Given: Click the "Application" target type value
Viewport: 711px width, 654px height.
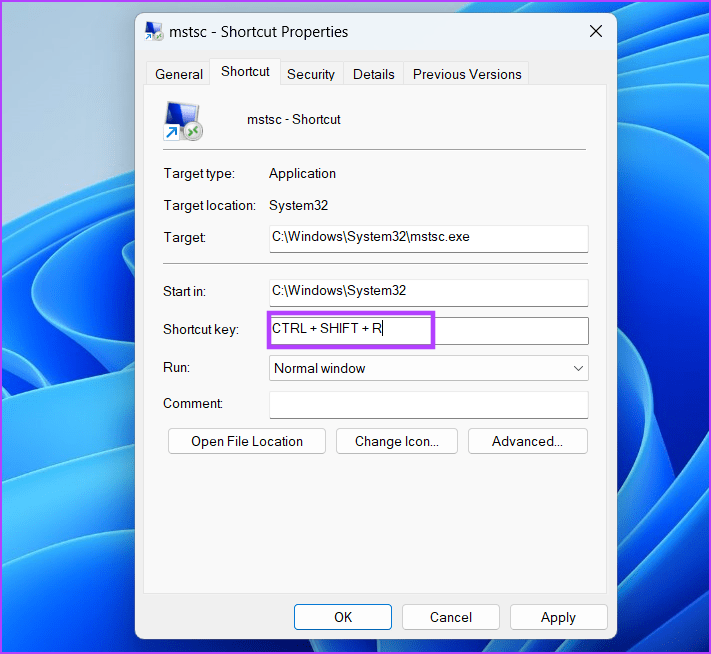Looking at the screenshot, I should click(302, 173).
